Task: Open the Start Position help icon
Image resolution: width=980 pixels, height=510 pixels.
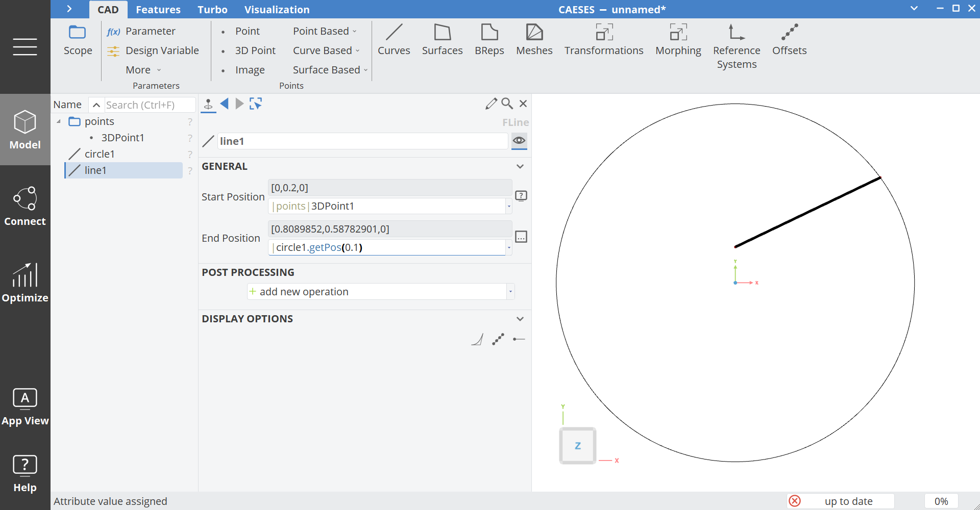Action: click(521, 196)
